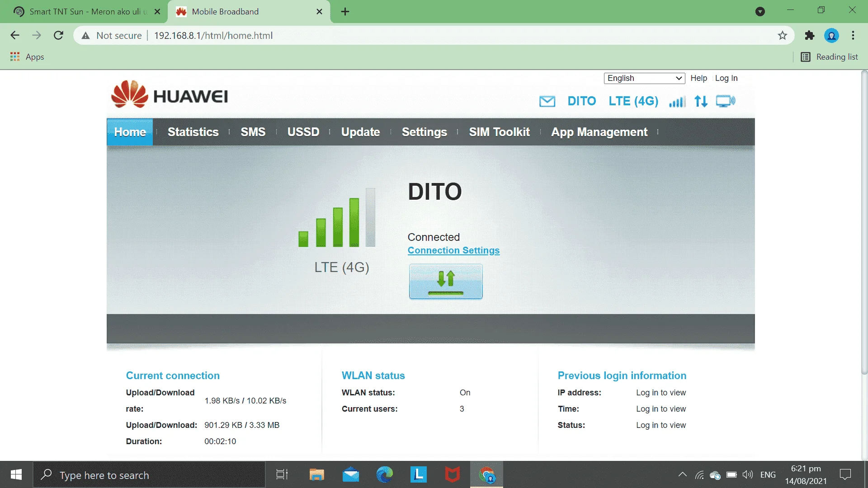Open the USSD tab
The image size is (868, 488).
tap(303, 132)
